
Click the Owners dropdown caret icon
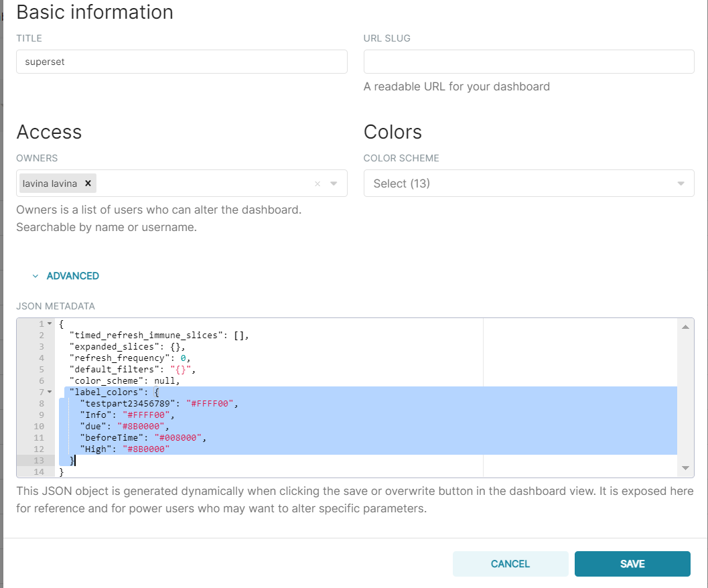tap(334, 183)
